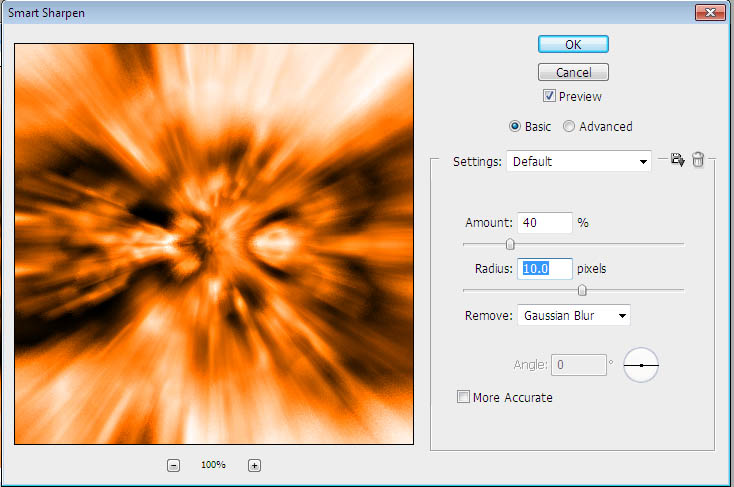734x487 pixels.
Task: Click the disabled Angle field
Action: point(579,365)
